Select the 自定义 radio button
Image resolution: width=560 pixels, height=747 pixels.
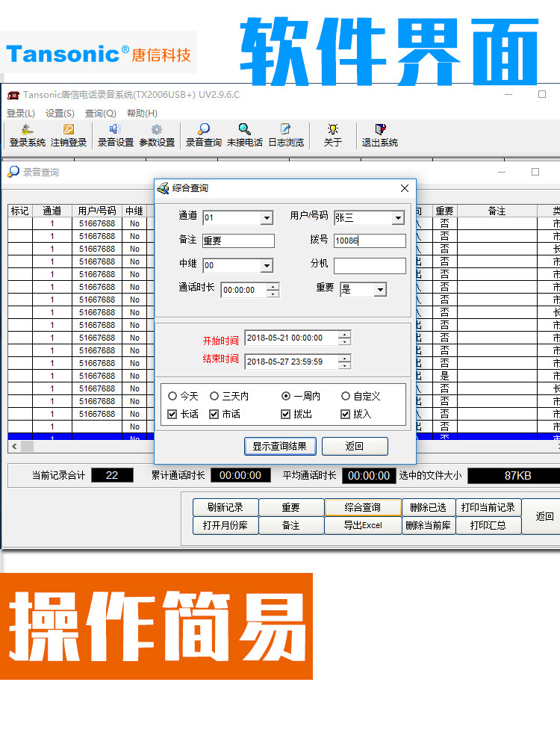(346, 396)
